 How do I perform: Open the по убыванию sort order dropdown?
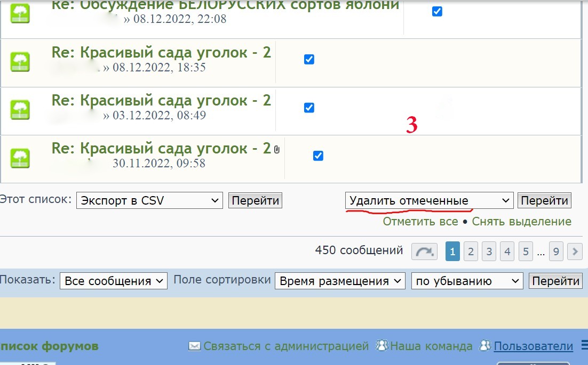pos(467,281)
